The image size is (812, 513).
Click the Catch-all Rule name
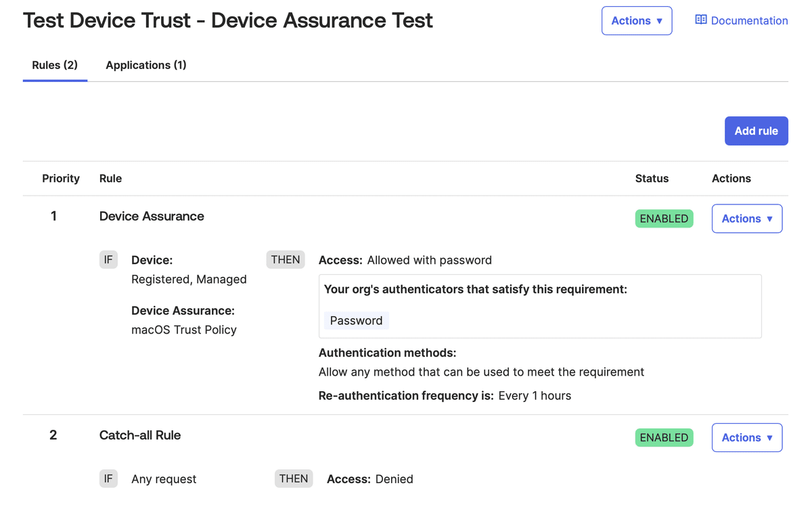[x=140, y=435]
